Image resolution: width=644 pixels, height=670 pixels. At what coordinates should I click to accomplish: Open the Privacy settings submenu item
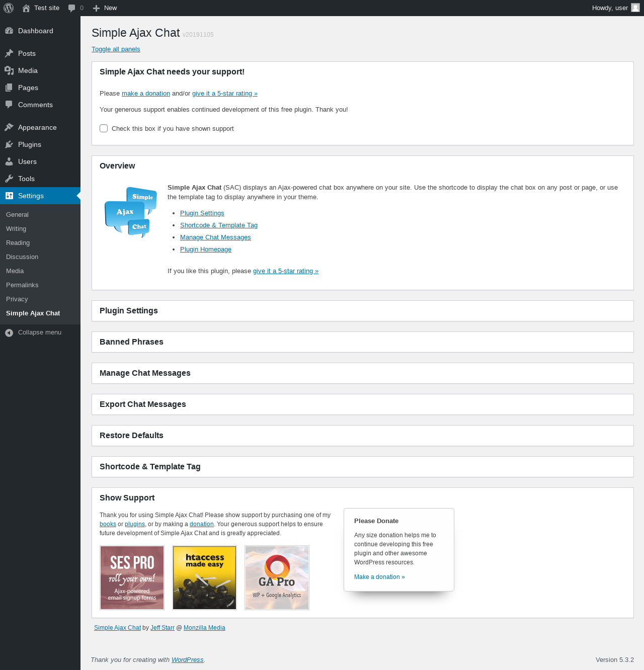coord(17,299)
